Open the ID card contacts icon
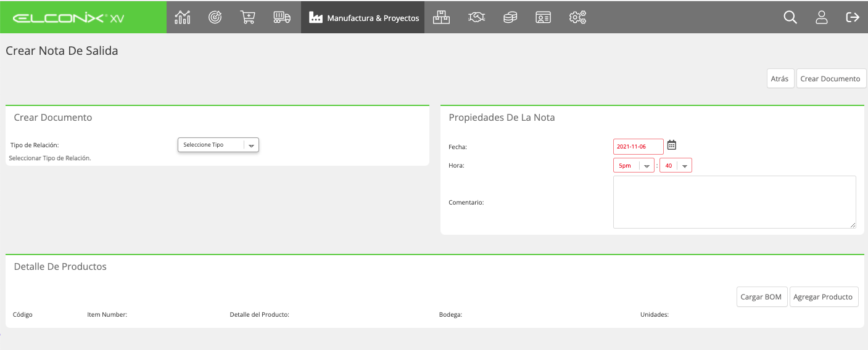The width and height of the screenshot is (868, 350). coord(543,17)
